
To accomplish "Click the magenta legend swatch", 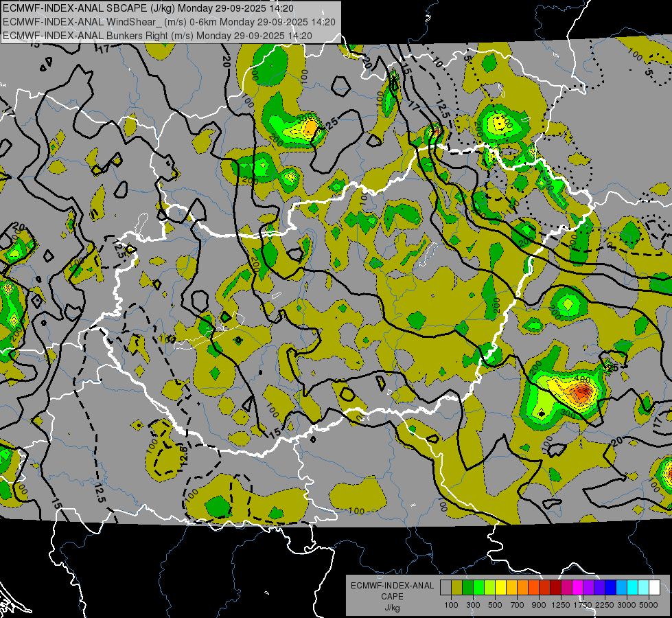I will (x=578, y=588).
